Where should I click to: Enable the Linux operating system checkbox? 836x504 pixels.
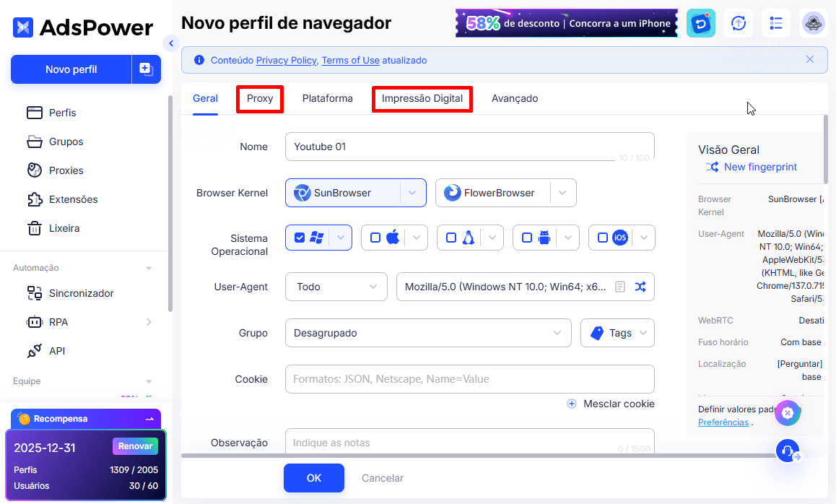click(x=451, y=238)
